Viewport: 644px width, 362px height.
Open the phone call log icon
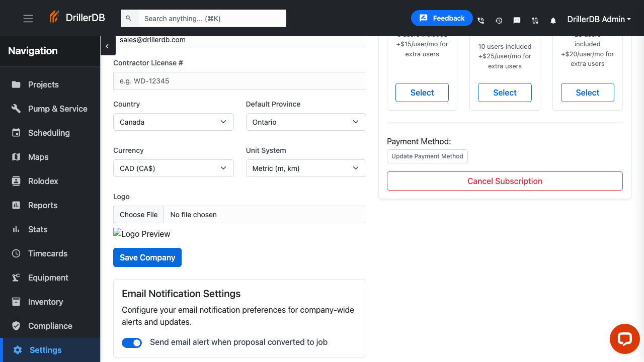click(480, 20)
